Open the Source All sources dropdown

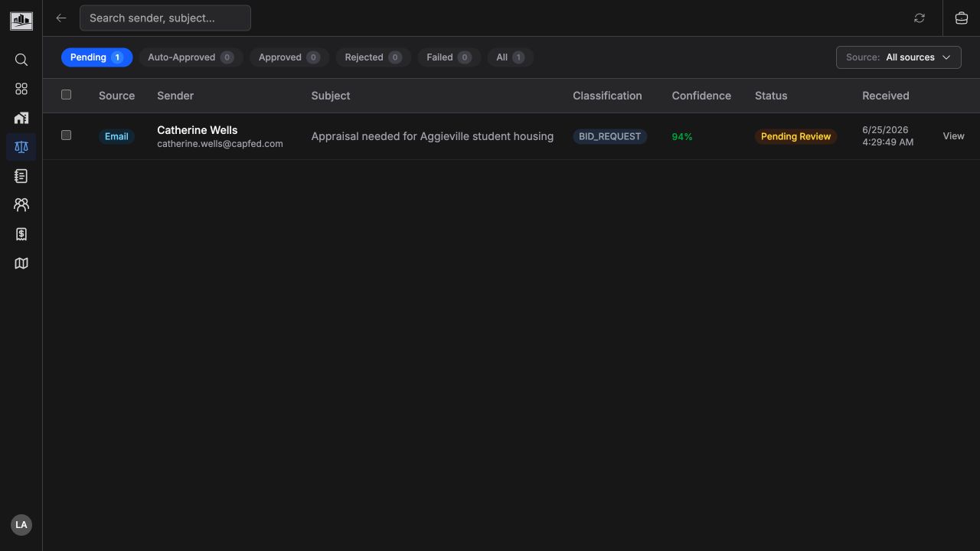pyautogui.click(x=899, y=57)
